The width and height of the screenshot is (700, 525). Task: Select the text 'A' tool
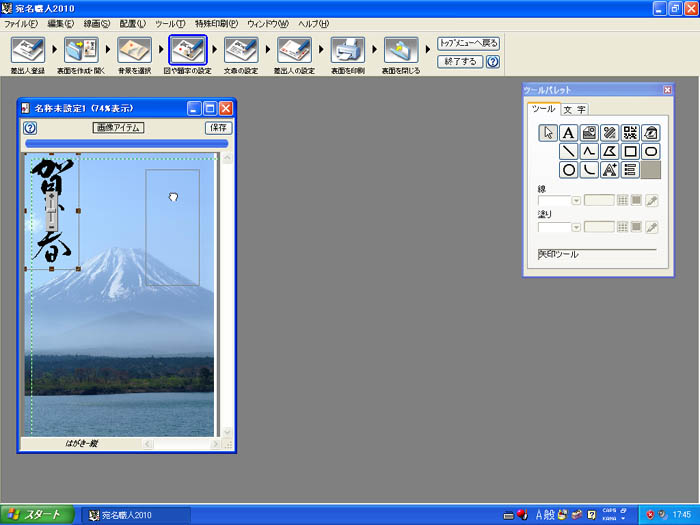pos(568,132)
